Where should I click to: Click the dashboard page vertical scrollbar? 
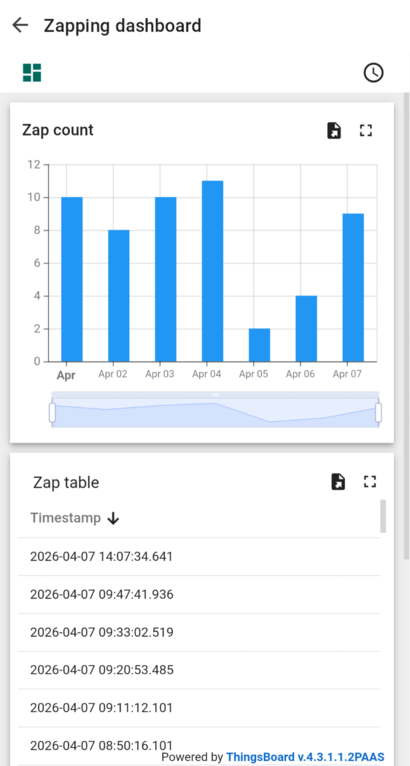tap(407, 325)
